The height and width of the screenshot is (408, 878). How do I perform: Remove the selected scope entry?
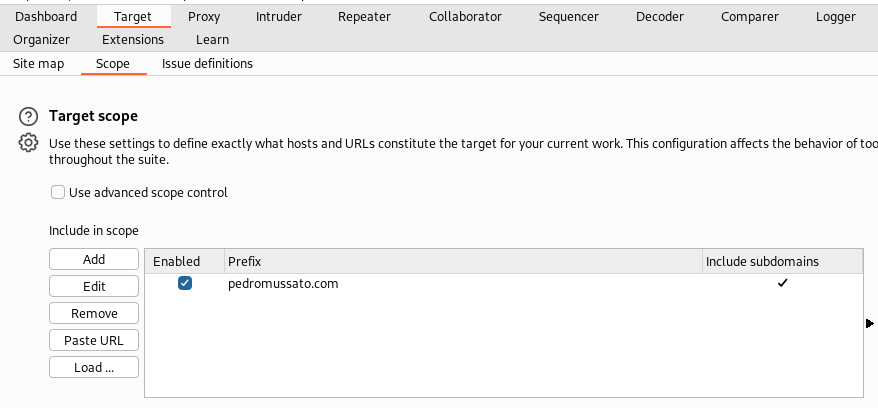[94, 313]
